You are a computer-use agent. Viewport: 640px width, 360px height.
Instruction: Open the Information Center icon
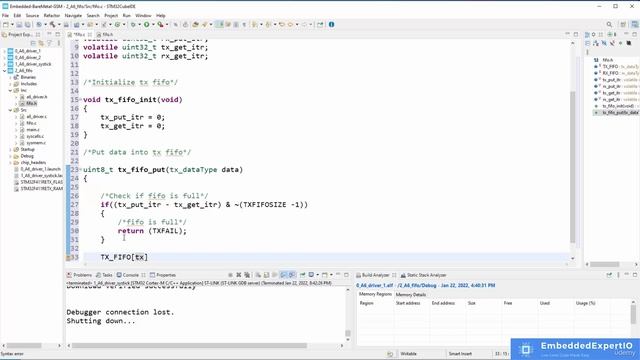tap(331, 24)
